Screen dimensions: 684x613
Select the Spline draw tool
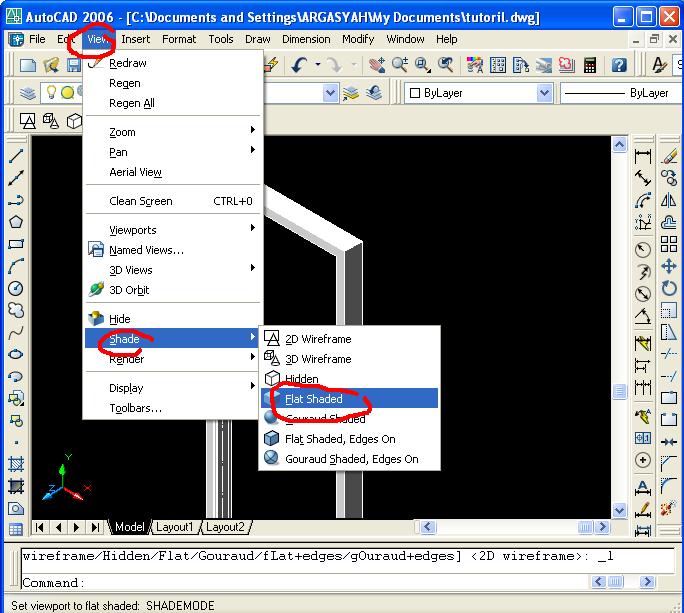coord(16,332)
